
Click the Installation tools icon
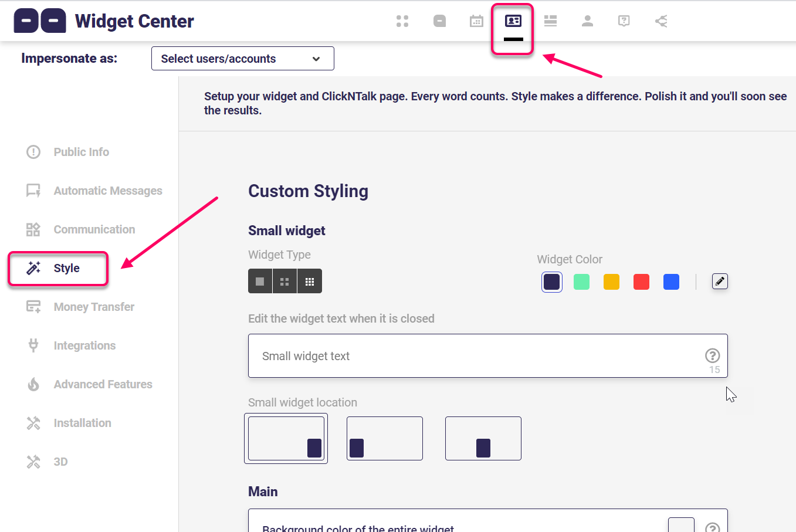tap(33, 423)
